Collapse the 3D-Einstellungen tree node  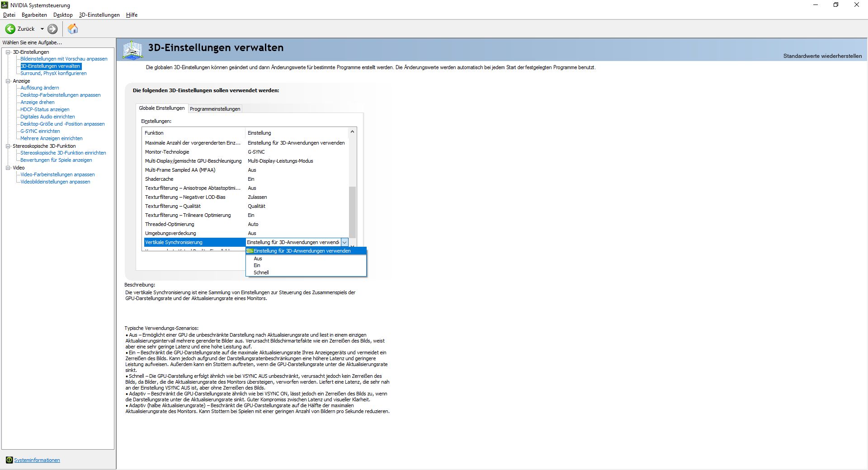(x=8, y=52)
